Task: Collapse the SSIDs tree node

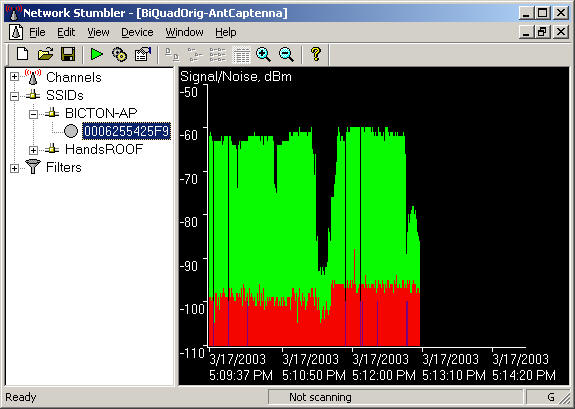Action: [14, 96]
